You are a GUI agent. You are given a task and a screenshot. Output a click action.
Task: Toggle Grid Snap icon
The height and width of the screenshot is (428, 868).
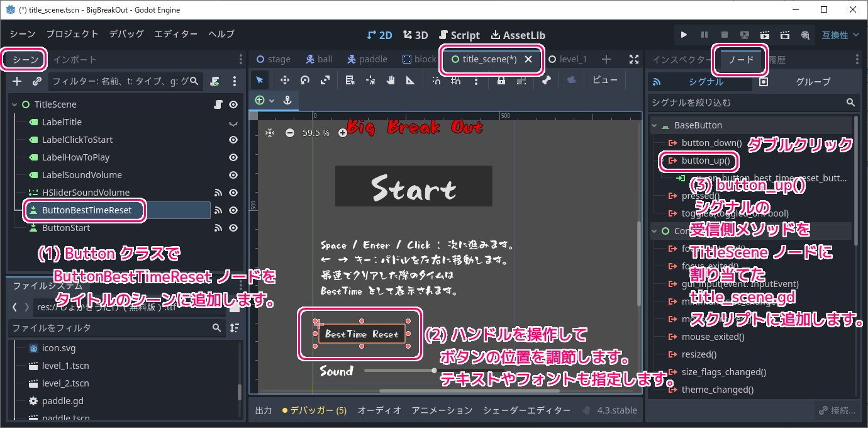[x=457, y=80]
